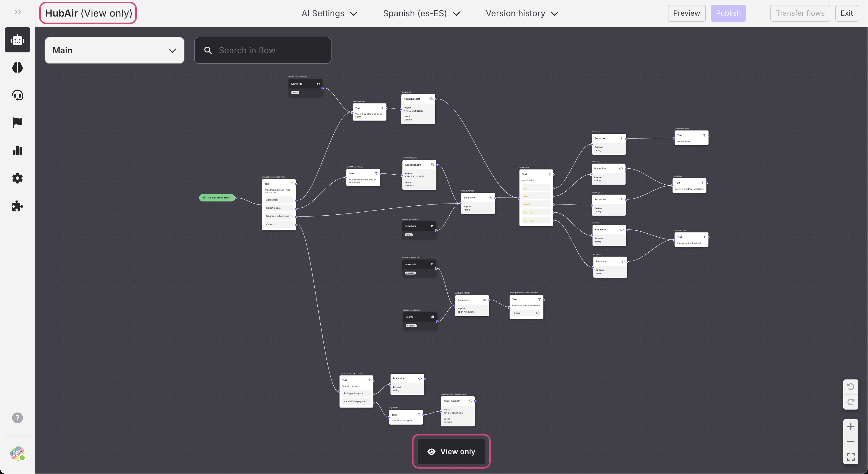Open the gear settings icon in sidebar

[x=17, y=178]
